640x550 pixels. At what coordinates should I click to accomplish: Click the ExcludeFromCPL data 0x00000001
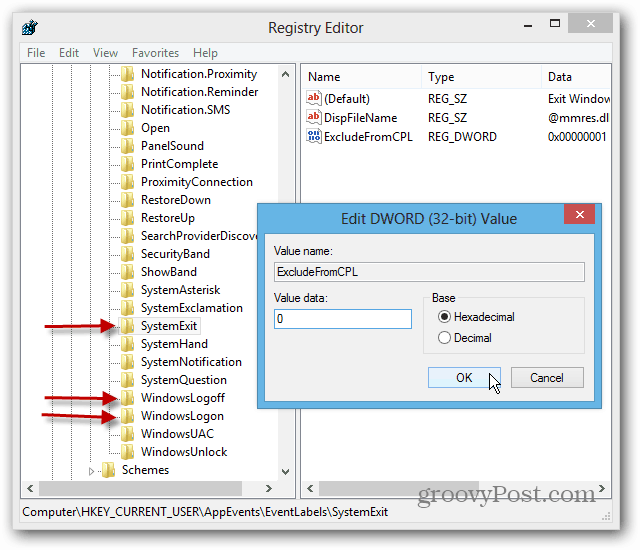click(577, 137)
